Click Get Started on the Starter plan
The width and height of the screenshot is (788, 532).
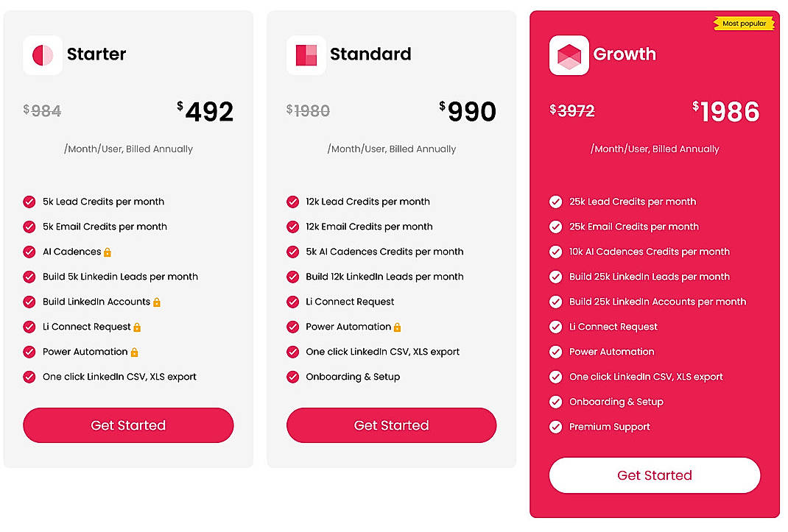tap(128, 425)
